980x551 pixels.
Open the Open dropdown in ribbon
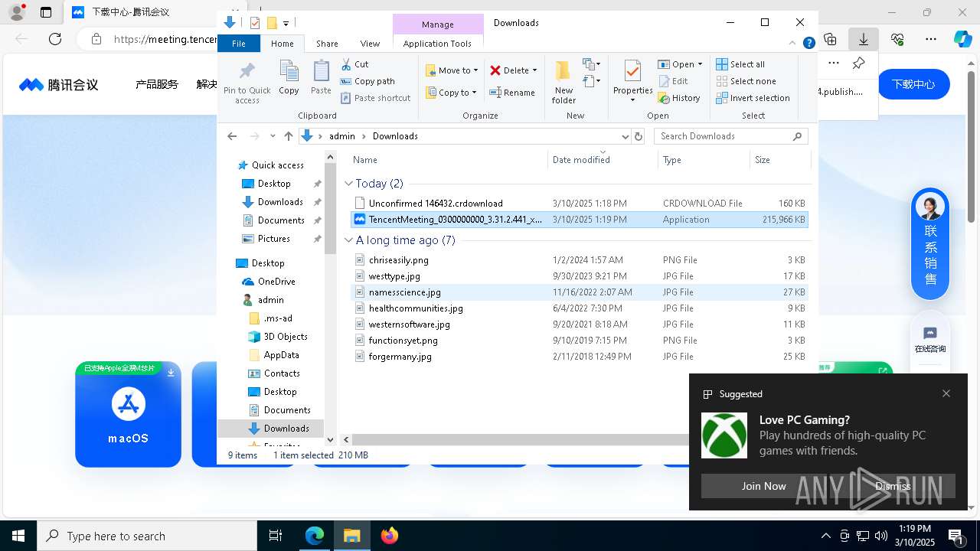[680, 64]
